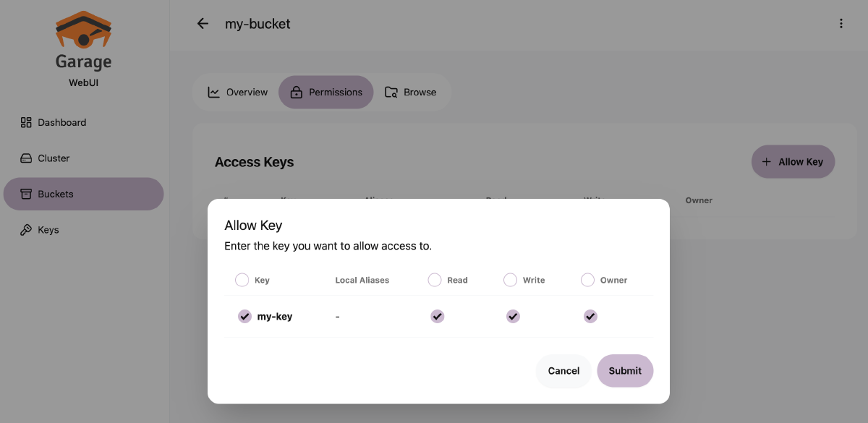
Task: Click the dialog instruction text about entering key
Action: pyautogui.click(x=328, y=247)
